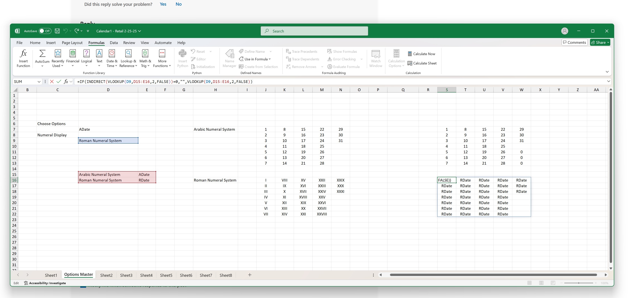644x298 pixels.
Task: Open the Share button dropdown
Action: (600, 42)
